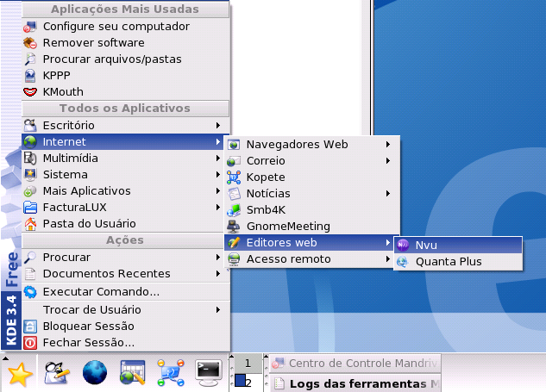
Task: Click the Trocar de Usuário label
Action: [x=92, y=310]
